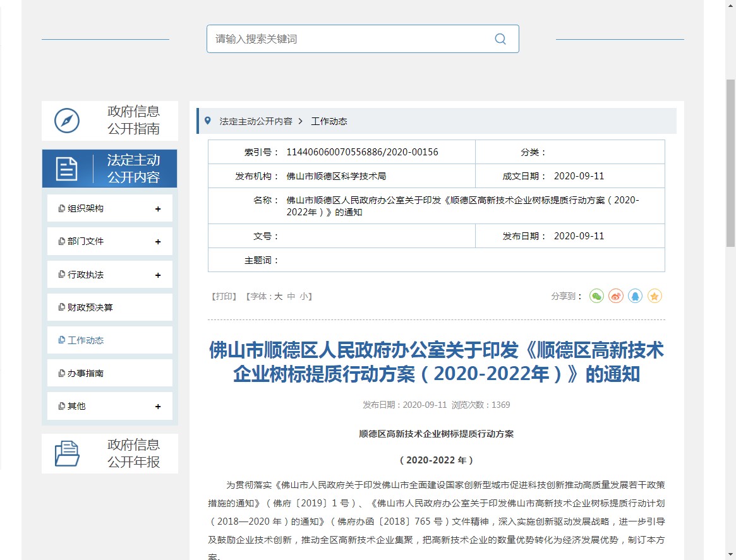Share the article to QQ

635,296
